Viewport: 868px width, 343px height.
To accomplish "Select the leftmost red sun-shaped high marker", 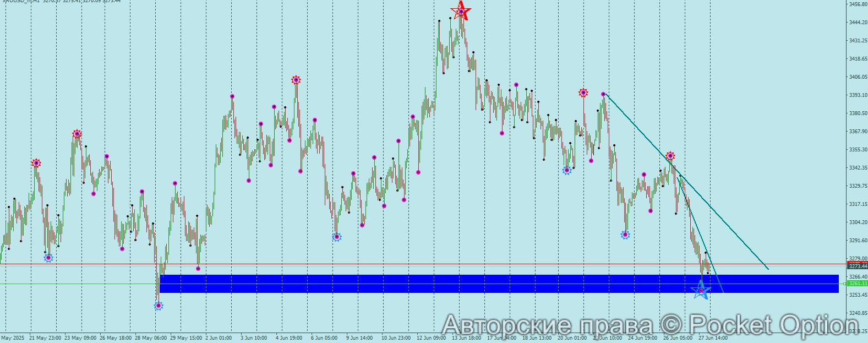I will click(x=36, y=163).
